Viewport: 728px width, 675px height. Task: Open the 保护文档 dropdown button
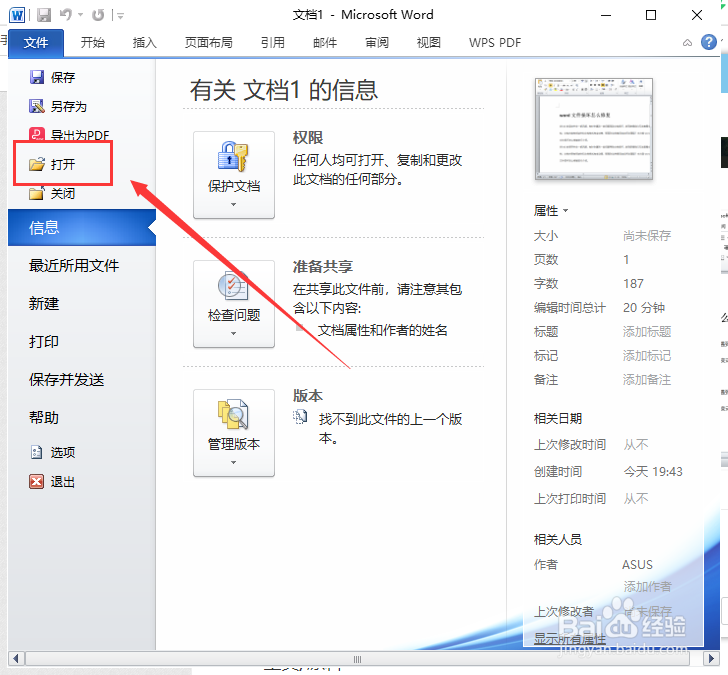pos(234,175)
